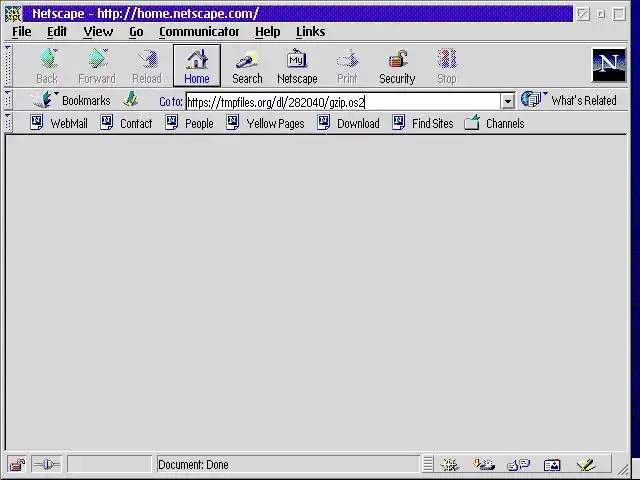Click the Document: Done status text
Viewport: 640px width, 480px height.
193,464
